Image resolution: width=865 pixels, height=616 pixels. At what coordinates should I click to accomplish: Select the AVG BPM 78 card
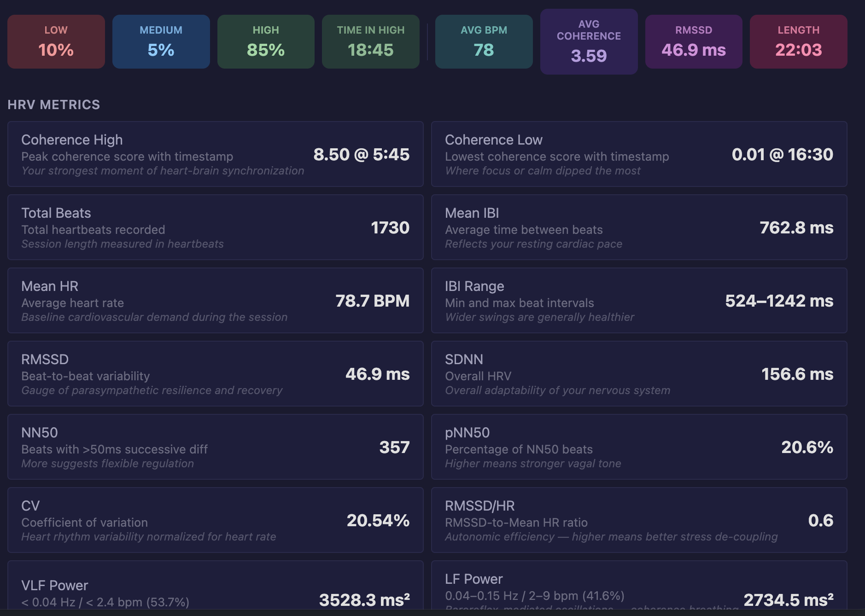coord(484,42)
